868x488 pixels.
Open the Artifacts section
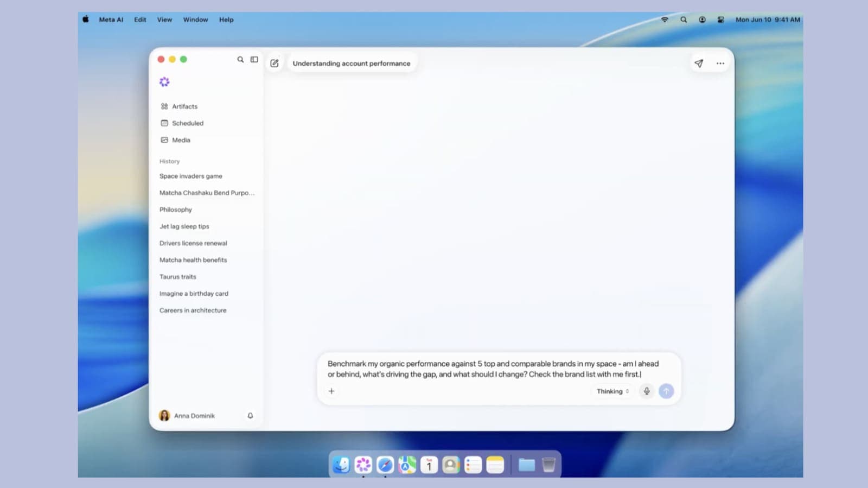pyautogui.click(x=179, y=106)
